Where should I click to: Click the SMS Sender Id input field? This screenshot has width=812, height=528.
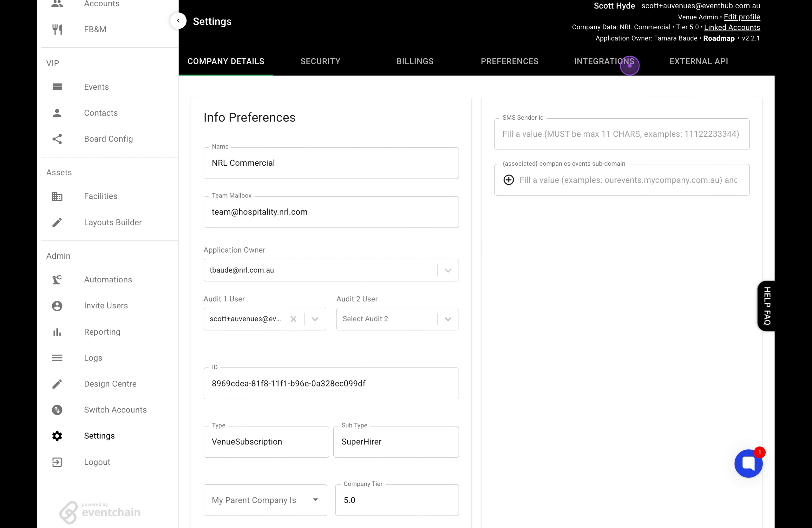pyautogui.click(x=622, y=134)
